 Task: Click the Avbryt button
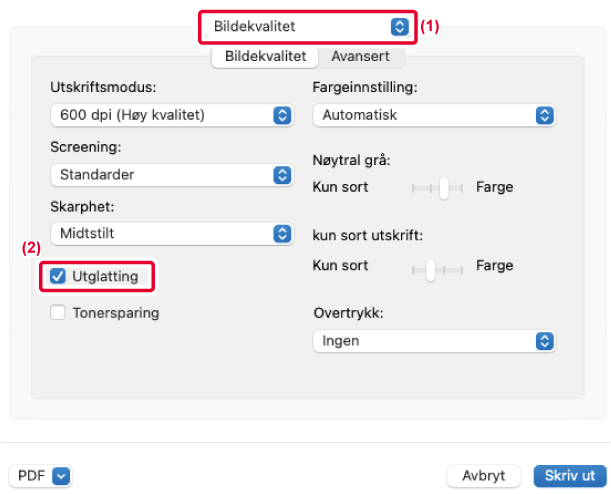click(484, 476)
